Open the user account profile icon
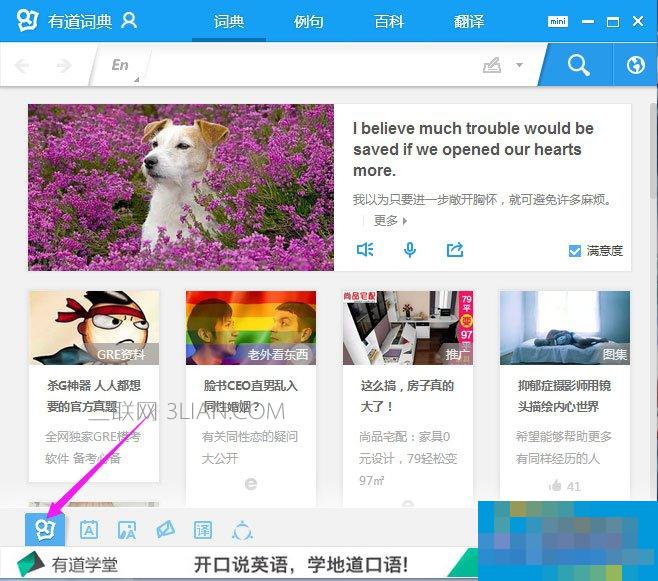658x581 pixels. (129, 20)
